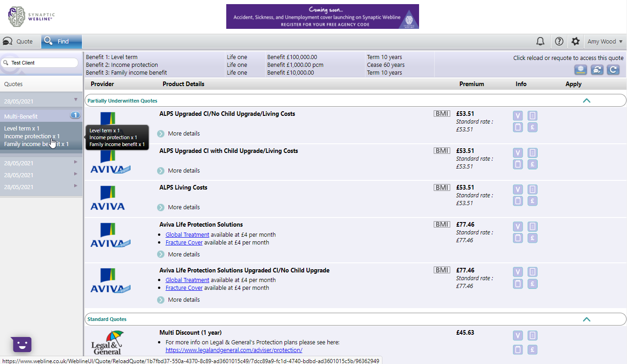
Task: Click the requote icon with speech bubbles
Action: pyautogui.click(x=597, y=70)
